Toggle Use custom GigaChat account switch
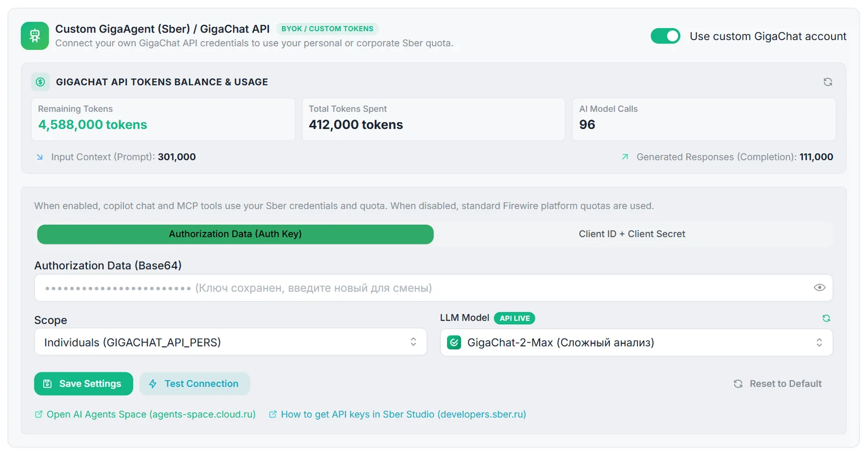The height and width of the screenshot is (455, 868). coord(665,36)
